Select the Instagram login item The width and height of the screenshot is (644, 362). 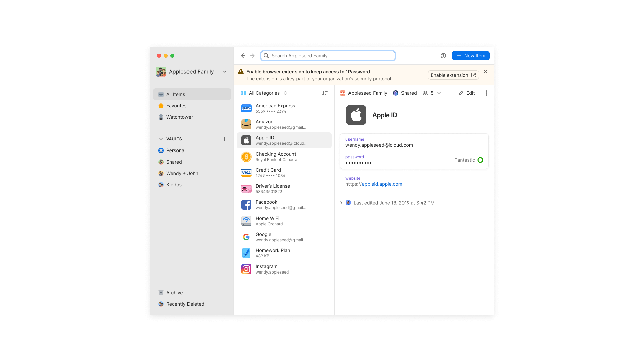(284, 269)
